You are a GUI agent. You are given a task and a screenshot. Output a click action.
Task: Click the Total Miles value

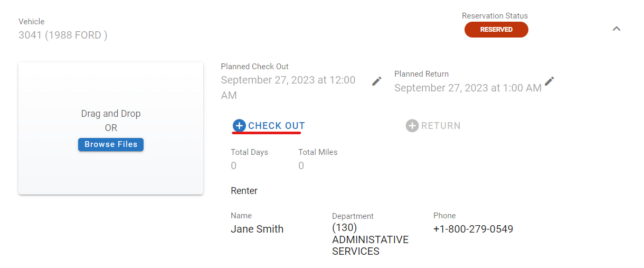click(x=301, y=166)
